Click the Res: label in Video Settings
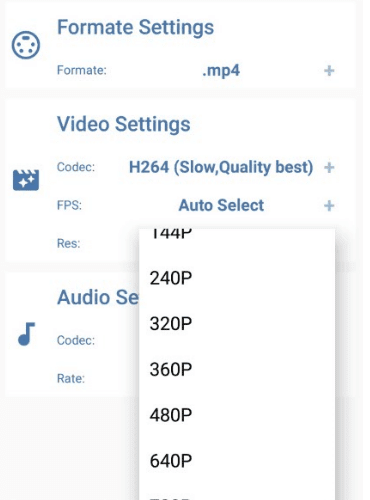The image size is (370, 500). click(x=69, y=243)
